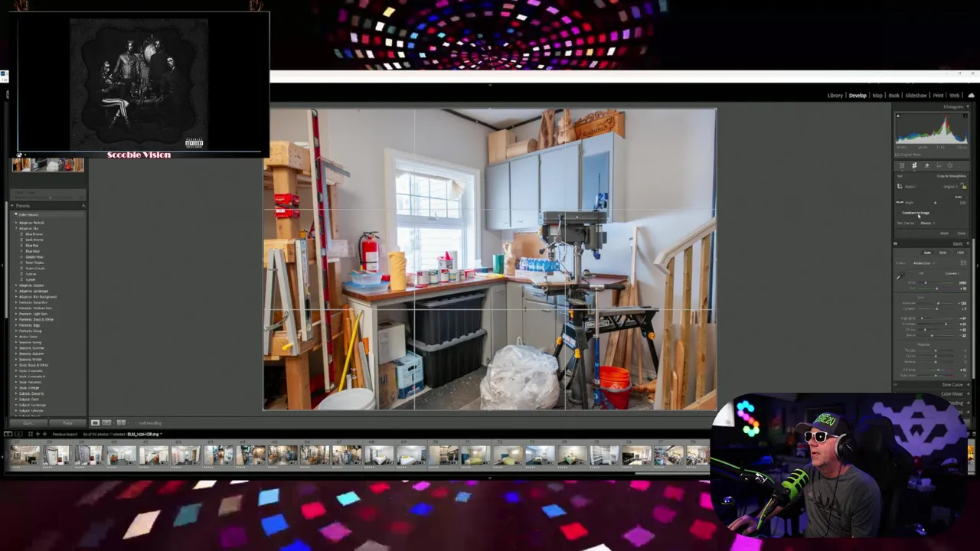Collapse the left panel with edge arrow
The image size is (980, 551).
click(x=2, y=266)
